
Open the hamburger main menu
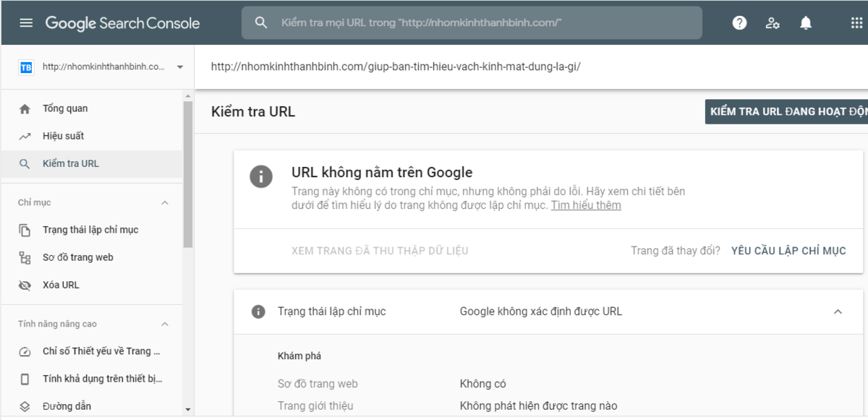(x=26, y=23)
